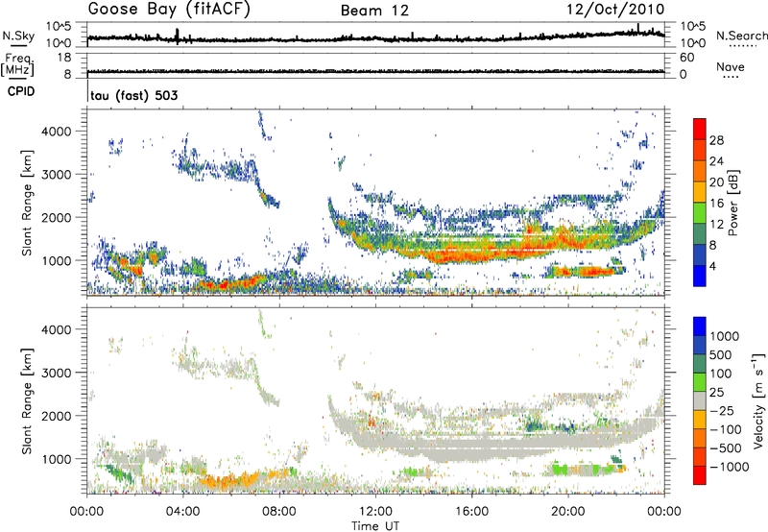
Task: Click the 'Power [dB]' colorbar label
Action: tap(732, 203)
